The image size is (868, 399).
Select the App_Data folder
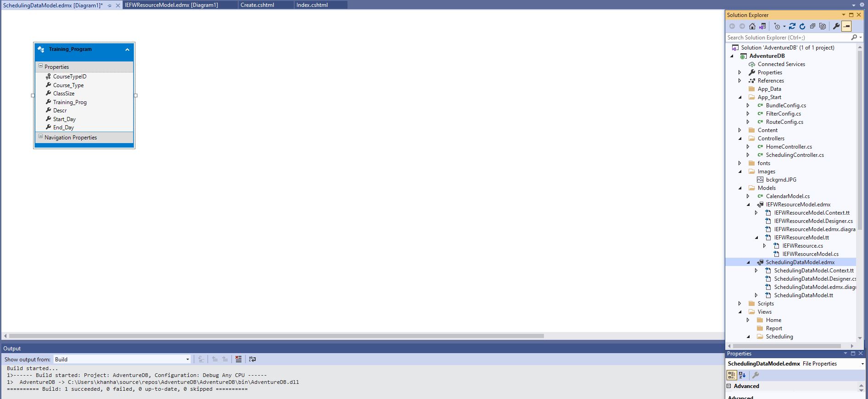(x=769, y=89)
